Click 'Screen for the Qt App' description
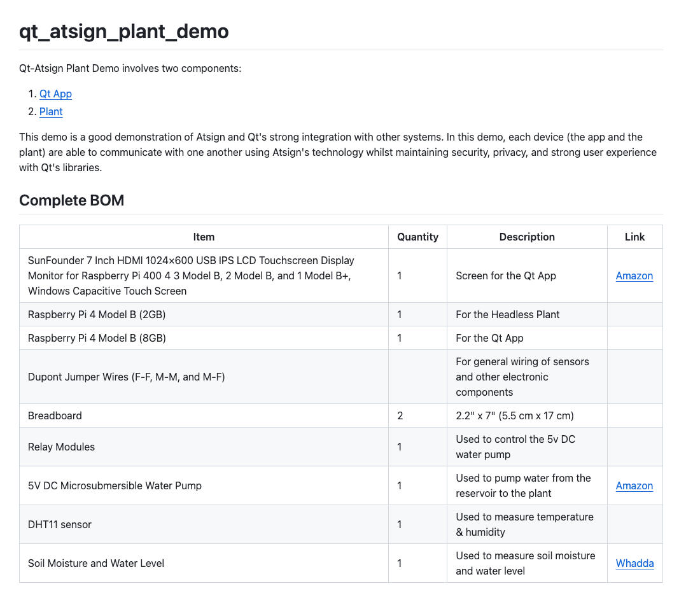 click(506, 276)
